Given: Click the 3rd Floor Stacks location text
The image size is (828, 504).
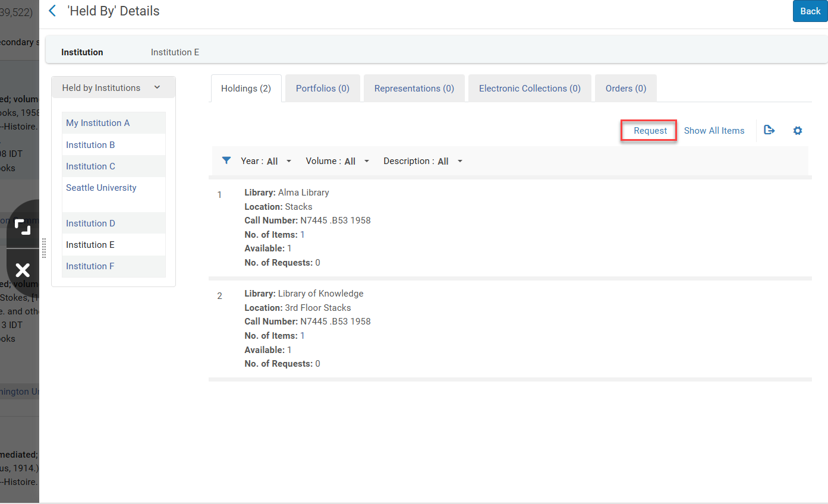Looking at the screenshot, I should [318, 308].
